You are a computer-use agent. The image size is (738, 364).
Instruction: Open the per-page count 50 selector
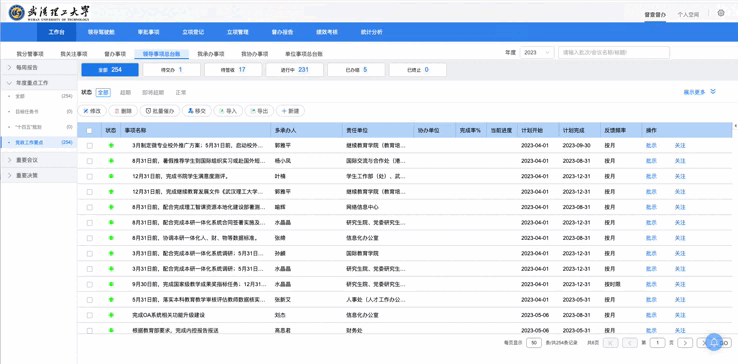(534, 343)
